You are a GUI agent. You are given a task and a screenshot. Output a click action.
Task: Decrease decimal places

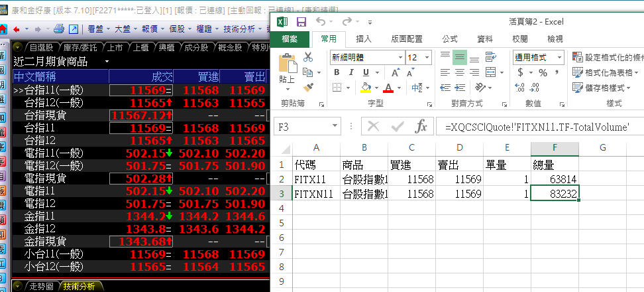(535, 87)
